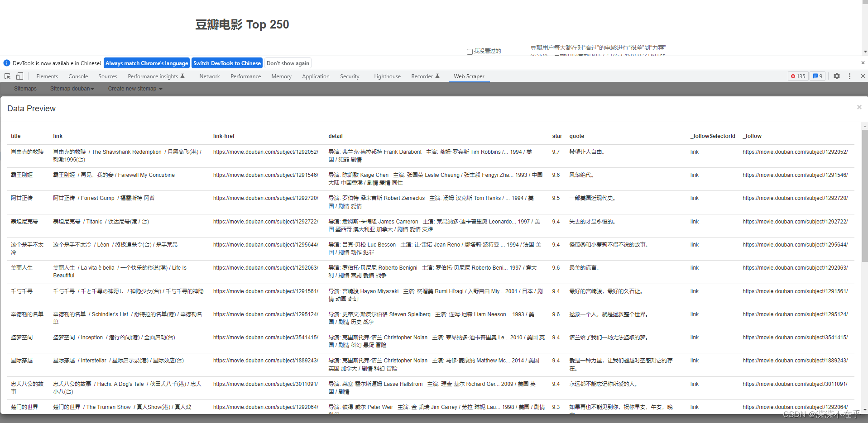Click title cell 千与千寻

22,291
